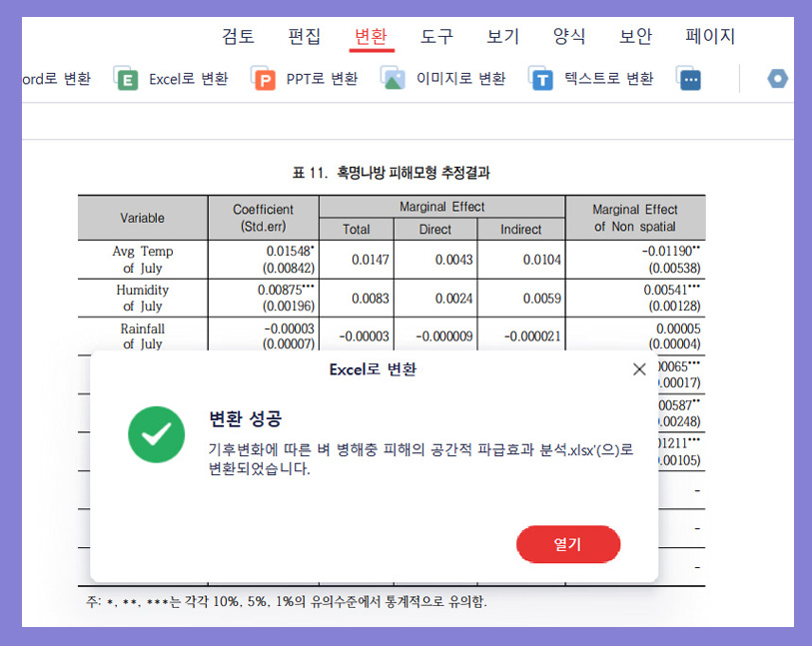Switch to the 페이지 tab
The image size is (812, 646).
pos(709,36)
